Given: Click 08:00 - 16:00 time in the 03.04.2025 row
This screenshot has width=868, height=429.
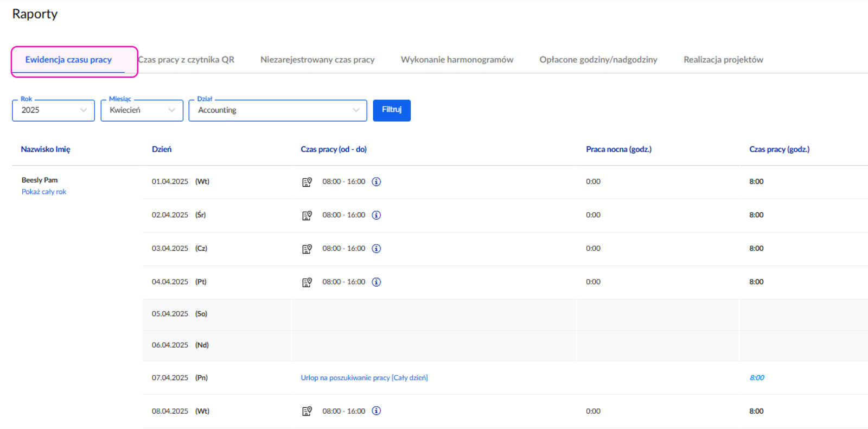Looking at the screenshot, I should click(x=344, y=249).
